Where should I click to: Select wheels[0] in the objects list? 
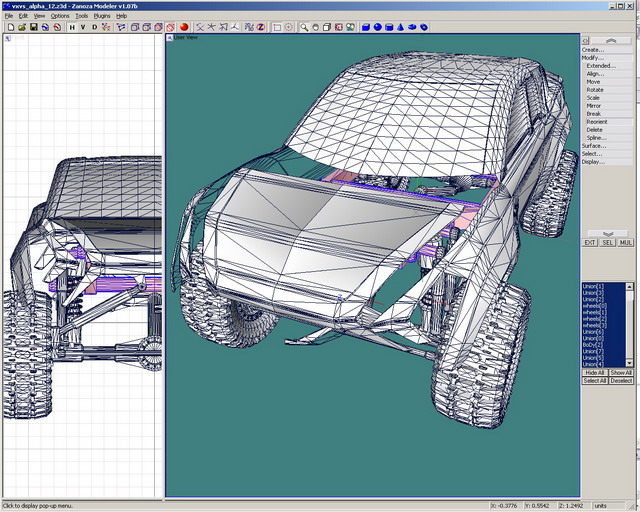[596, 304]
